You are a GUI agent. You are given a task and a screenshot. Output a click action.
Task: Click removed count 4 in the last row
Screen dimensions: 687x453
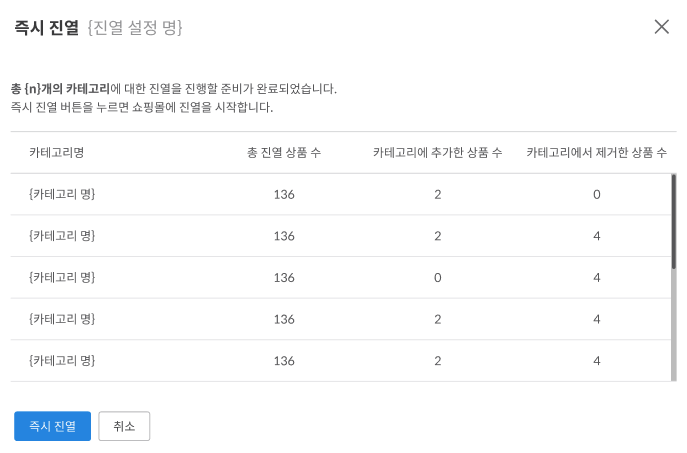click(597, 360)
